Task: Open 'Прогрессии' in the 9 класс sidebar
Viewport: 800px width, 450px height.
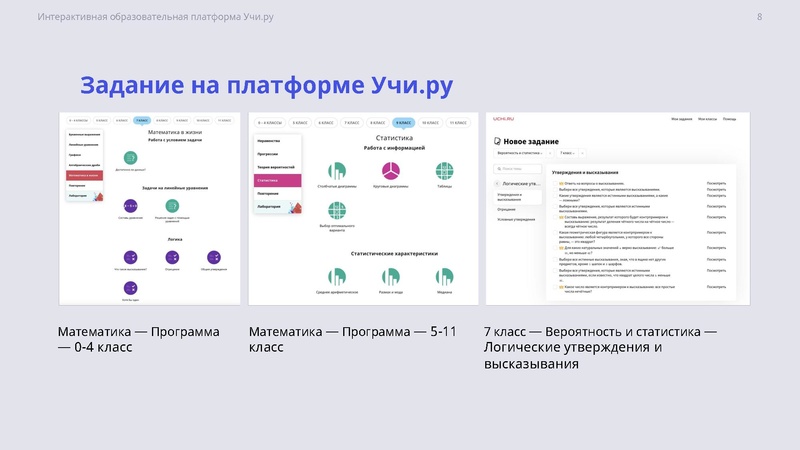Action: 278,154
